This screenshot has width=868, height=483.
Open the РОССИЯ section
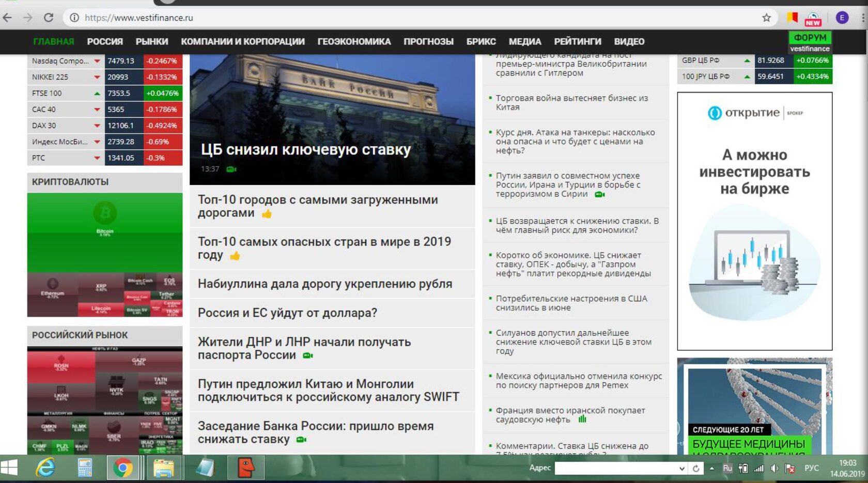[105, 41]
